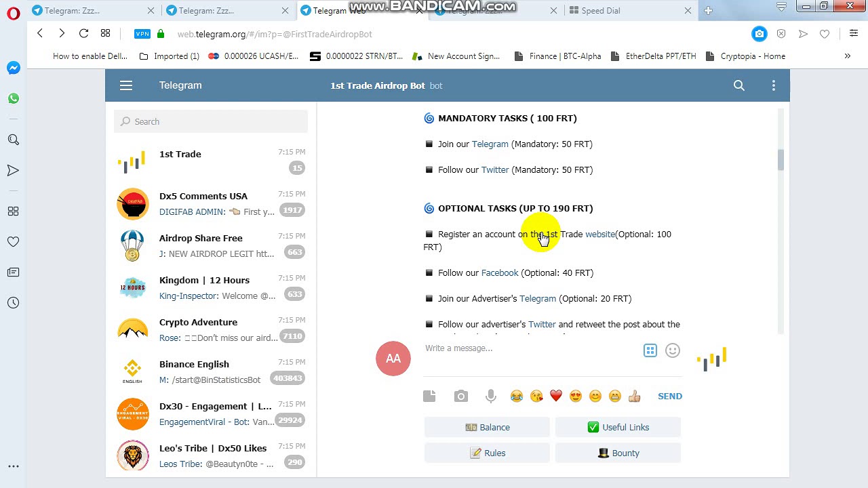This screenshot has width=868, height=488.
Task: Open new browser tab
Action: click(x=708, y=10)
